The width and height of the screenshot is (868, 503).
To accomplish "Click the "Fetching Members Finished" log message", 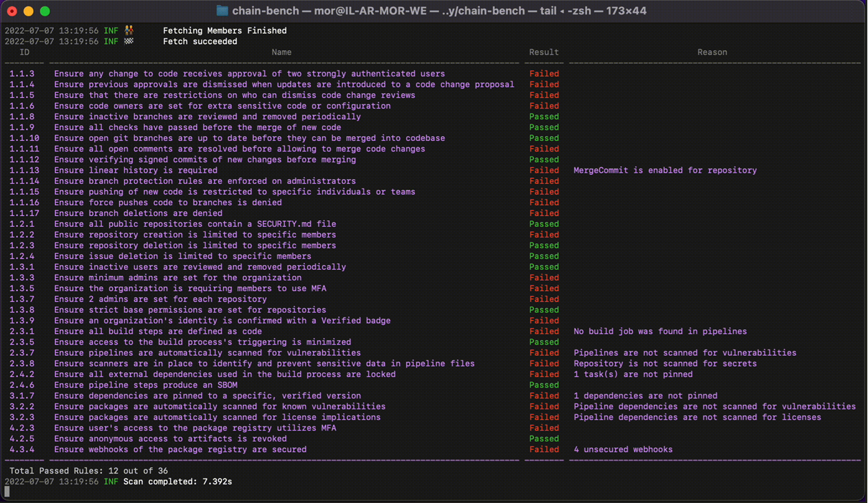I will point(225,30).
